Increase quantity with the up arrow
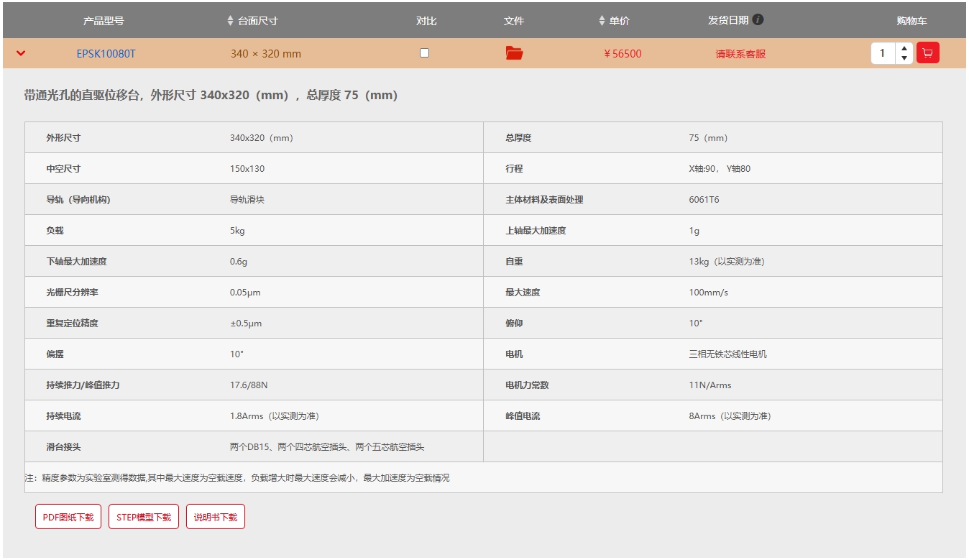Viewport: 969px width, 560px height. pos(905,49)
